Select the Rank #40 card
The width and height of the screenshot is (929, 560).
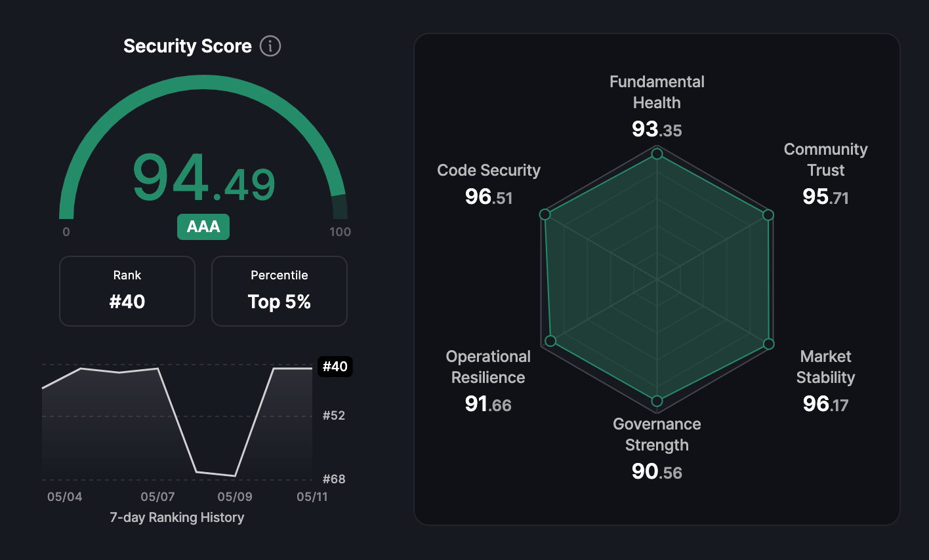coord(127,291)
